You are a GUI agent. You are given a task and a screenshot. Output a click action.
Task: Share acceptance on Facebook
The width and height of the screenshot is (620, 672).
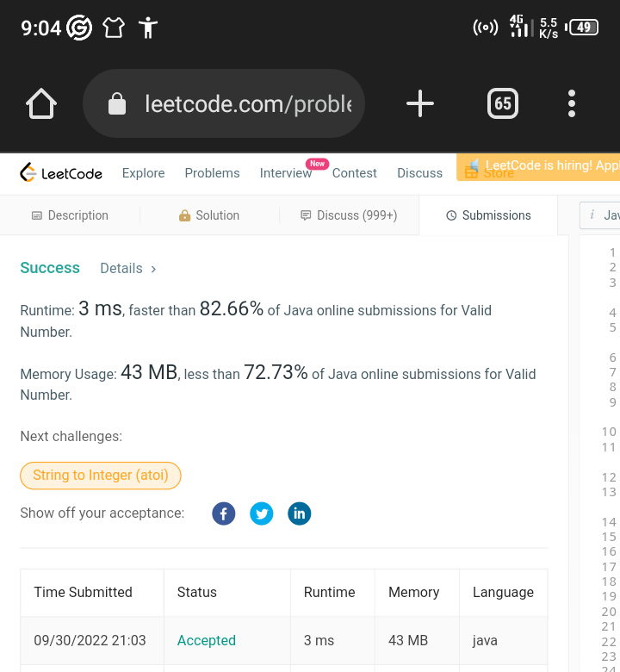[x=224, y=513]
